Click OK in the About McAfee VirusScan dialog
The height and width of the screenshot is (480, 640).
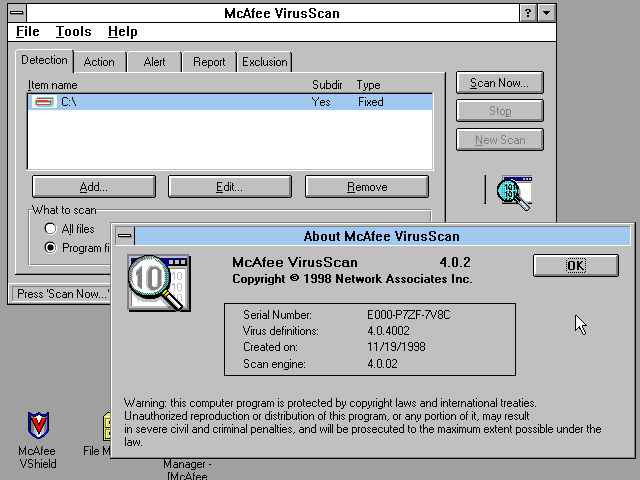click(576, 266)
